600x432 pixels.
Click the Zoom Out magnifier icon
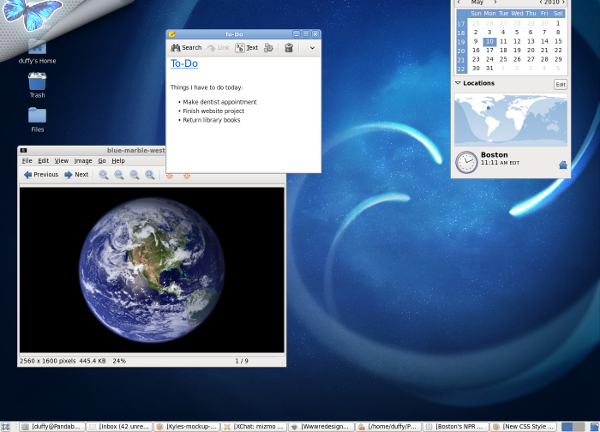pyautogui.click(x=119, y=175)
